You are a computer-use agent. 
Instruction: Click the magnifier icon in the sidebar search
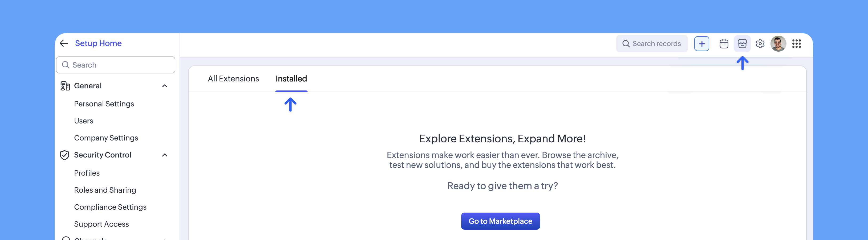pyautogui.click(x=66, y=65)
